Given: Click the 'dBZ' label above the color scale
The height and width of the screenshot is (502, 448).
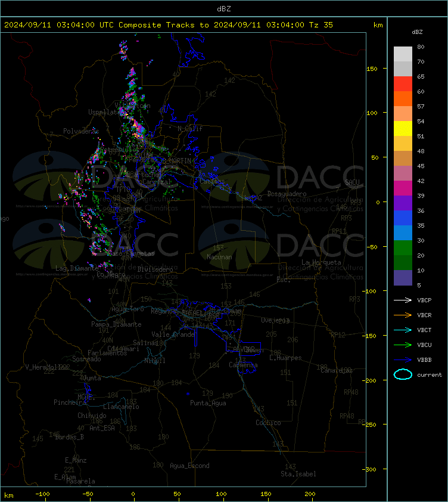Looking at the screenshot, I should pyautogui.click(x=417, y=32).
